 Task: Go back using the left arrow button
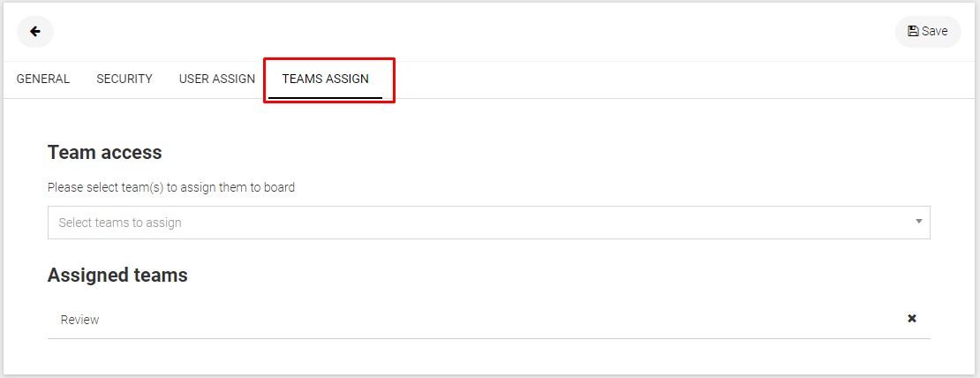[35, 31]
